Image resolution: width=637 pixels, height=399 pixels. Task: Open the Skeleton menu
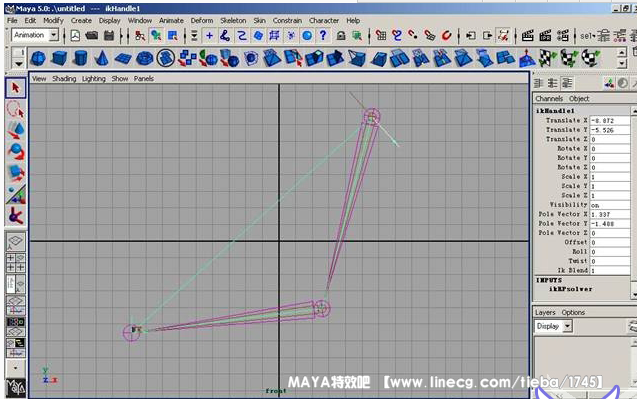(233, 20)
